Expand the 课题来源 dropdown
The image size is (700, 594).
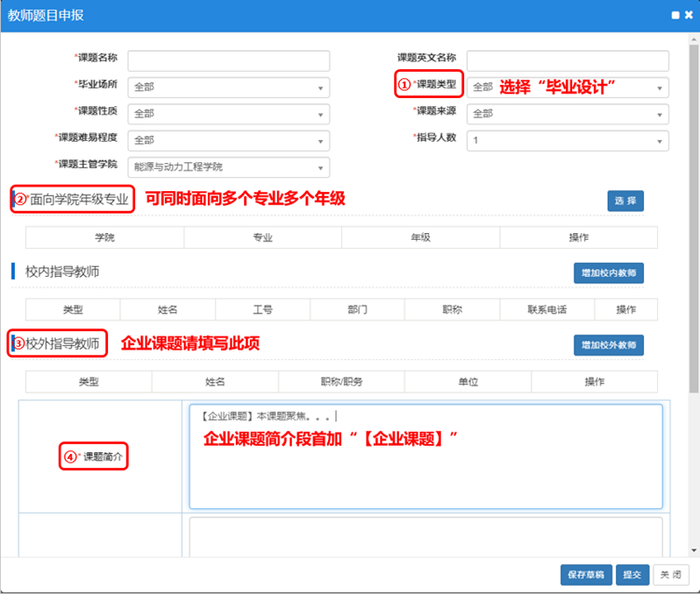(567, 114)
